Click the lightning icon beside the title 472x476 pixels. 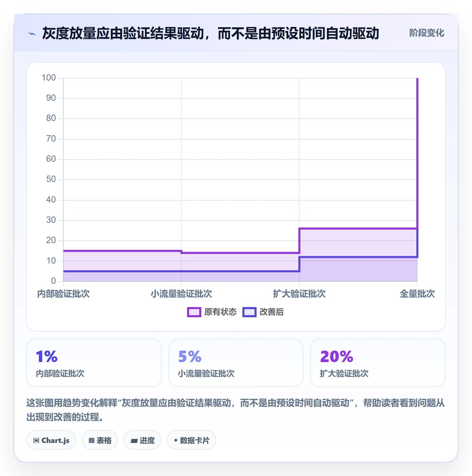32,34
